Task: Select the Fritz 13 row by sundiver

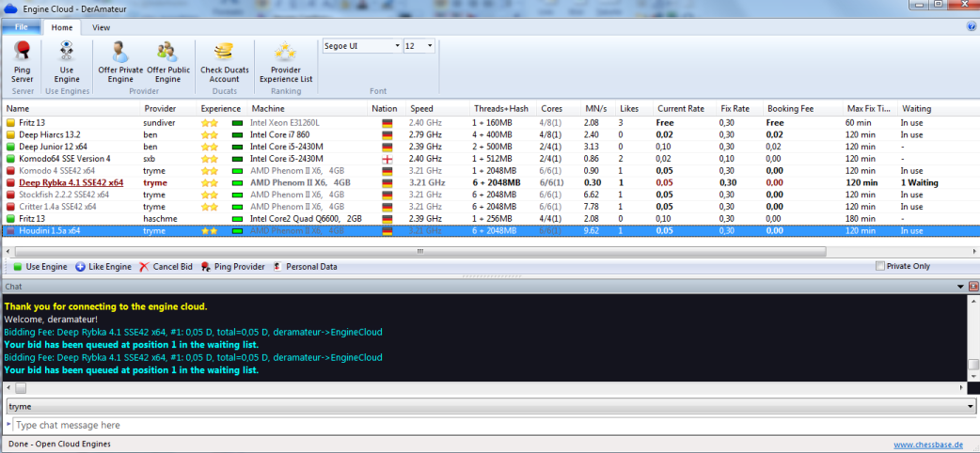Action: (490, 123)
